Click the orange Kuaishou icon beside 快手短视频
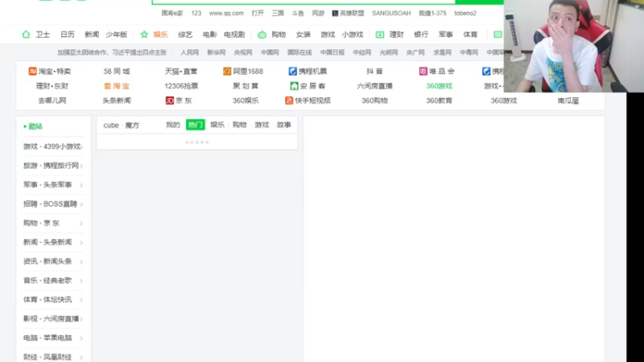Image resolution: width=644 pixels, height=362 pixels. coord(289,101)
